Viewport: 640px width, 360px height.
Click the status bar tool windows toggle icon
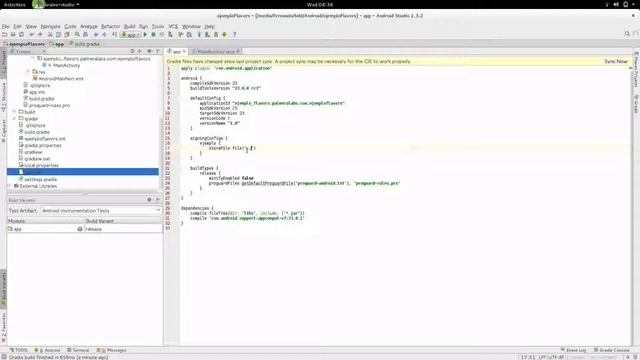pyautogui.click(x=4, y=357)
